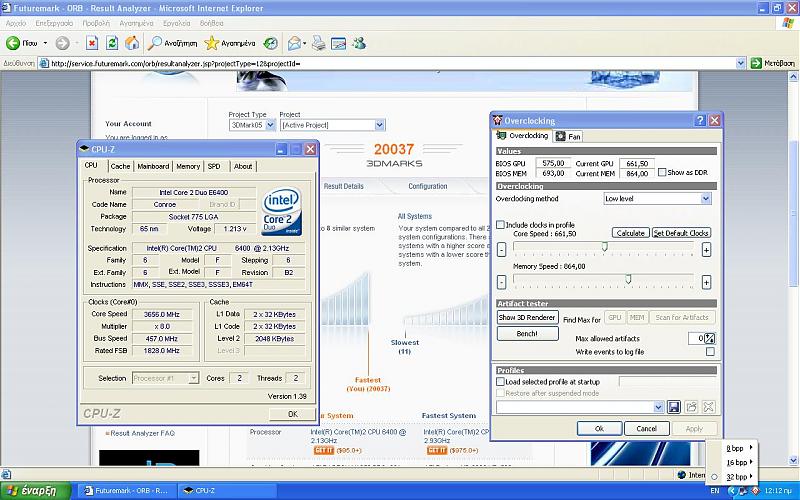Image resolution: width=800 pixels, height=500 pixels.
Task: Open the History icon in the IE toolbar
Action: [x=270, y=43]
